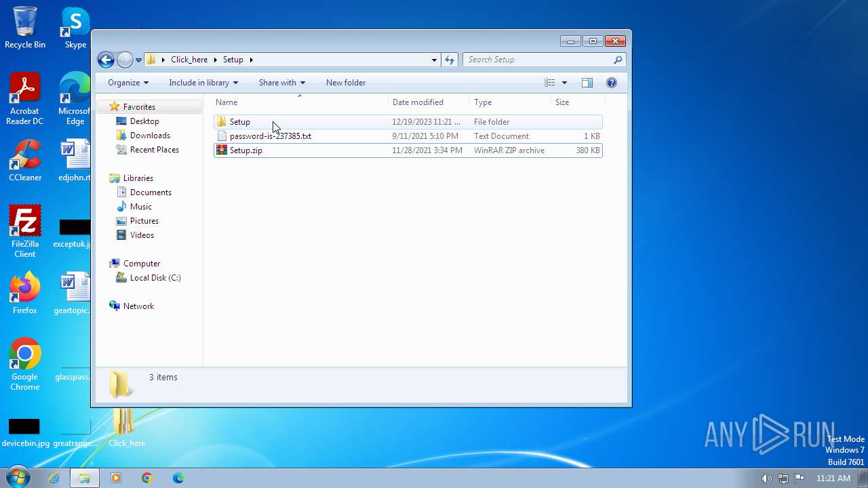Show the preview pane
The image size is (868, 488).
tap(587, 83)
